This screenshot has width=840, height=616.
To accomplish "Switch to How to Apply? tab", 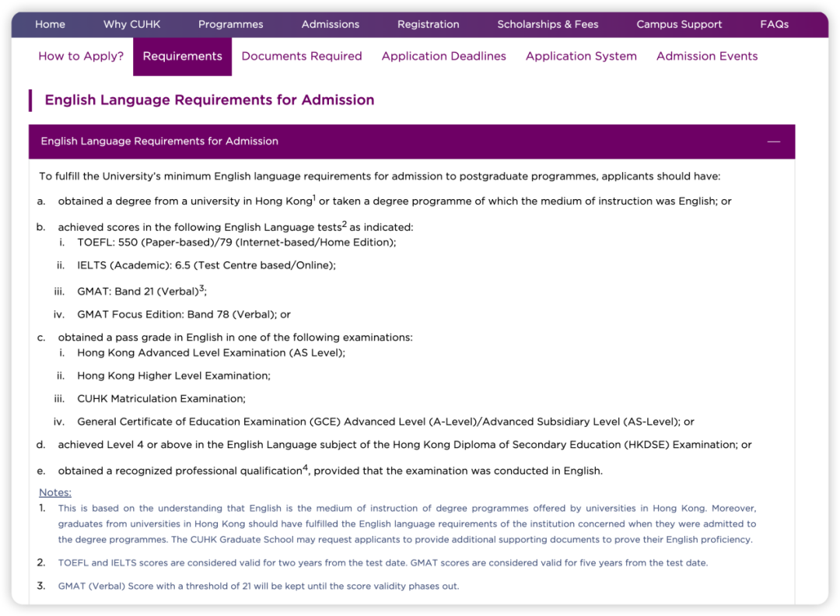I will pyautogui.click(x=81, y=56).
